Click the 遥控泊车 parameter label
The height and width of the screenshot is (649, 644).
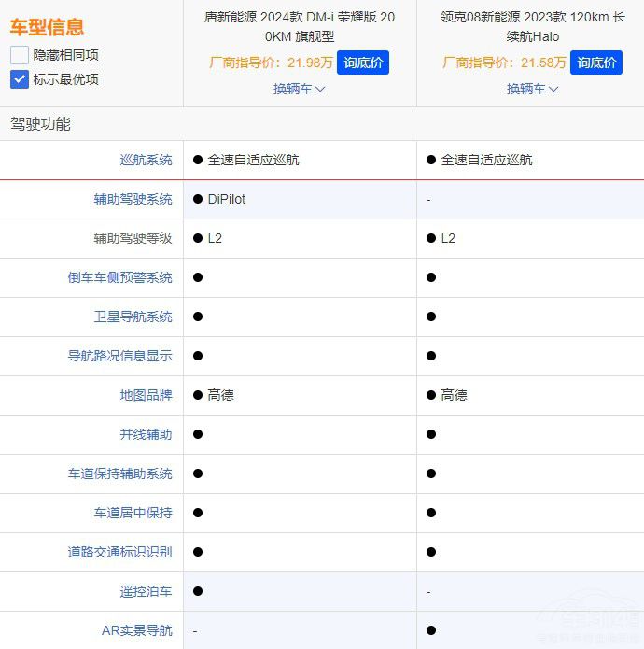click(146, 591)
